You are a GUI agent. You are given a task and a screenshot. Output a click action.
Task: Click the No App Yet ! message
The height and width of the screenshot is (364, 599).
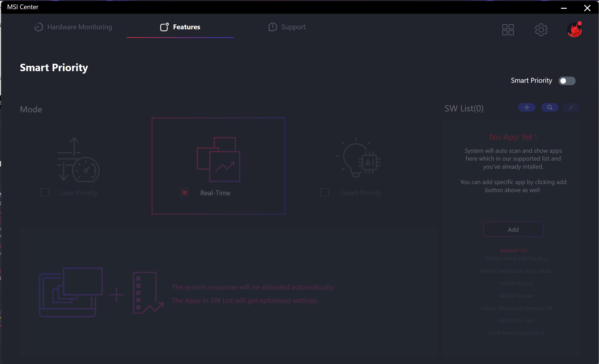tap(513, 137)
